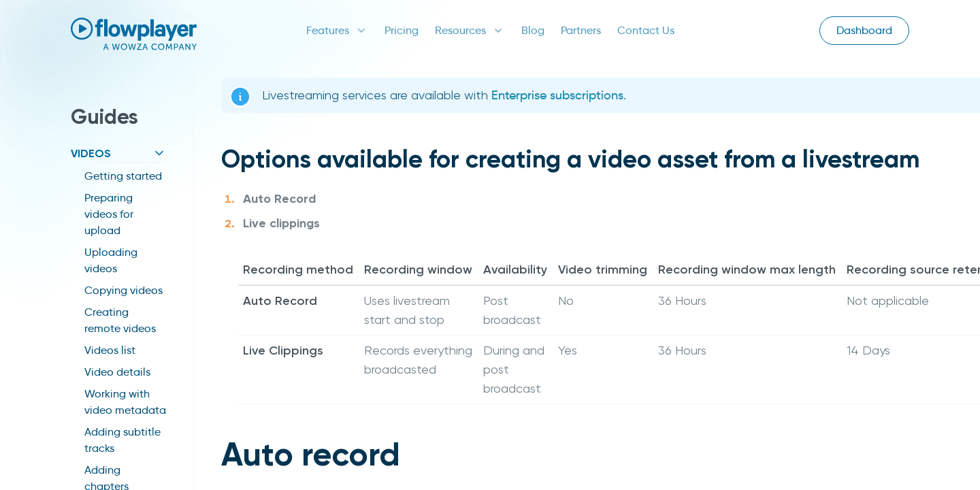
Task: Click the Live clippings list item
Action: (281, 223)
